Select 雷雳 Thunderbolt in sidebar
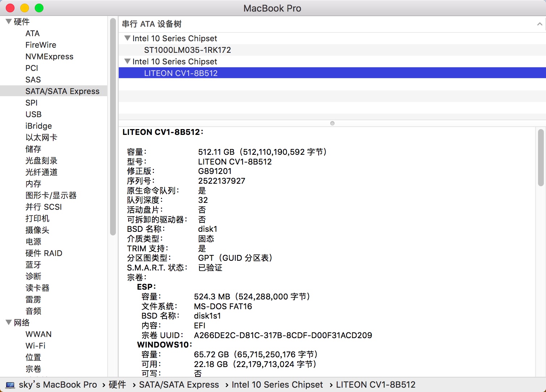Viewport: 546px width, 392px height. [33, 299]
